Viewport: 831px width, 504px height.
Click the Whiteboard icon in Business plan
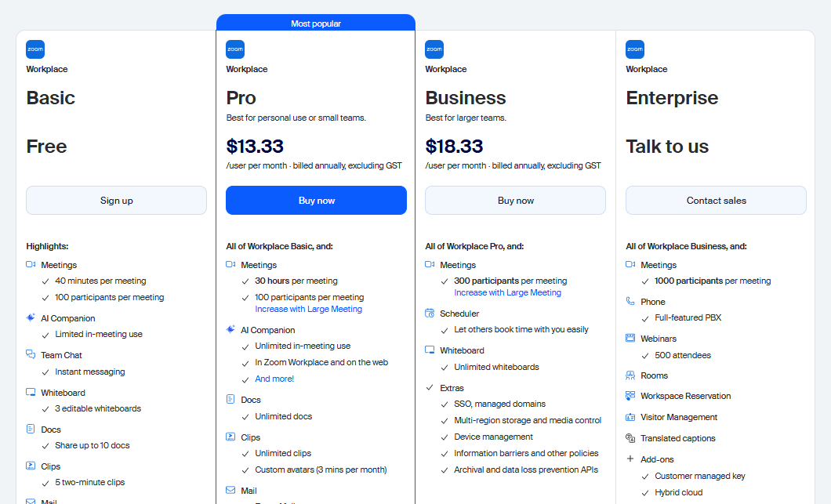430,350
